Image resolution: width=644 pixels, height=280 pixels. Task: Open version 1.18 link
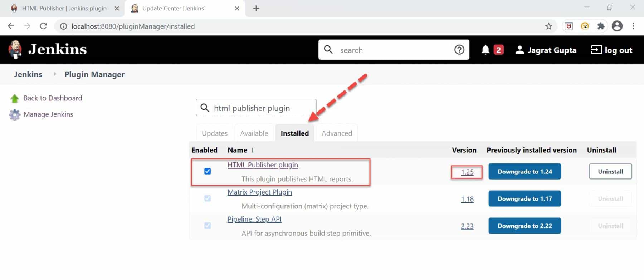(x=467, y=199)
